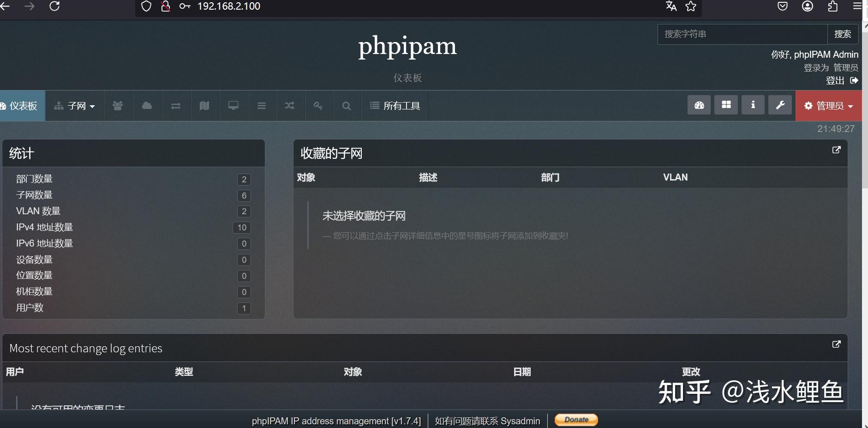
Task: Open the map icon in the toolbar
Action: coord(204,106)
